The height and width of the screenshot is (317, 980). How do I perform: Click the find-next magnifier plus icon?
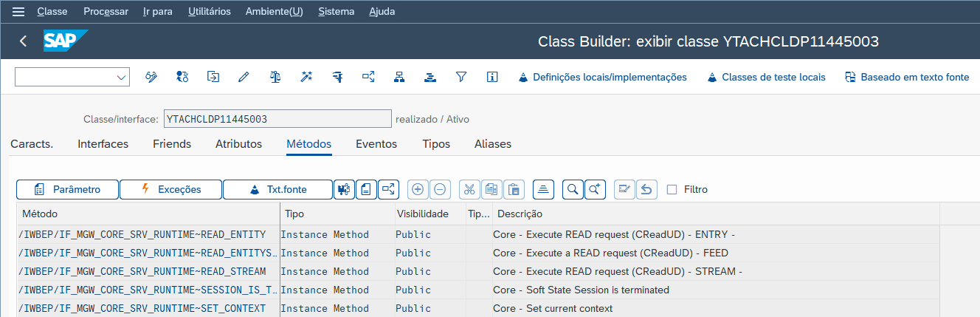coord(596,189)
